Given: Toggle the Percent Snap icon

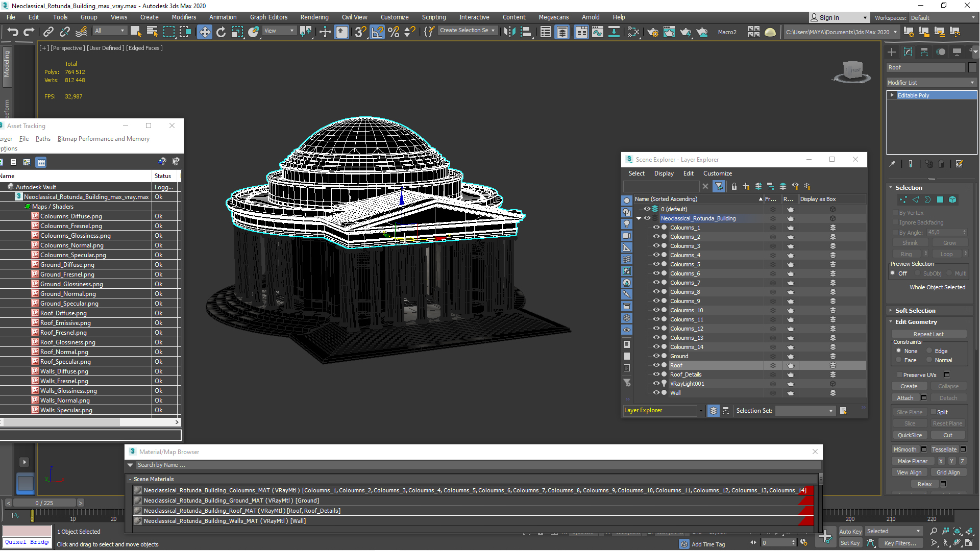Looking at the screenshot, I should point(394,32).
